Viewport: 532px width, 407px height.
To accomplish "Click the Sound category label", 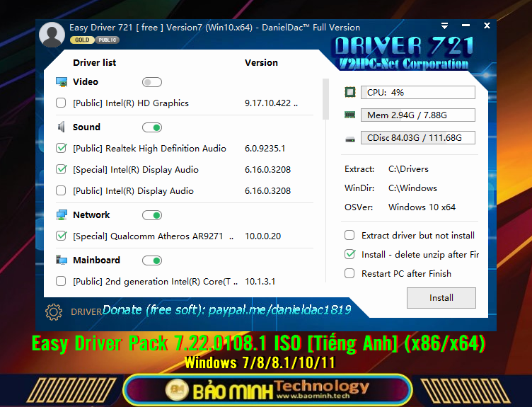I will coord(86,127).
